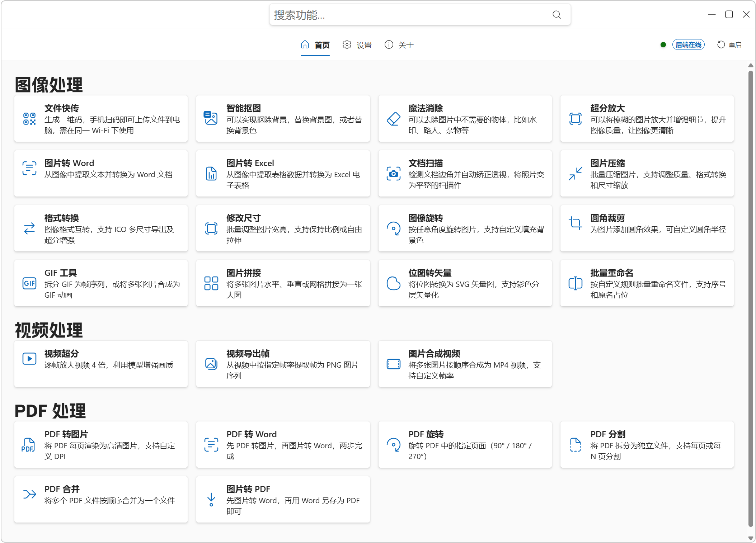The width and height of the screenshot is (756, 543).
Task: Open the 图片转 Excel card title
Action: pyautogui.click(x=250, y=163)
